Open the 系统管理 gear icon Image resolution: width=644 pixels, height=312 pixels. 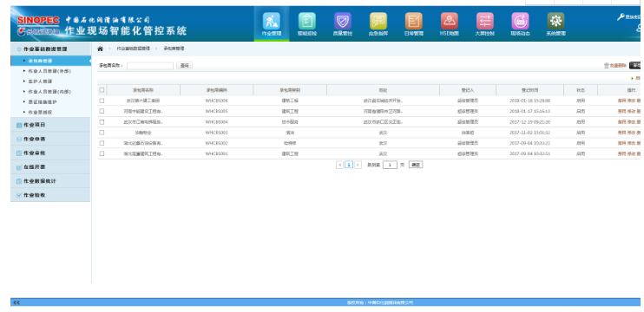(x=555, y=21)
